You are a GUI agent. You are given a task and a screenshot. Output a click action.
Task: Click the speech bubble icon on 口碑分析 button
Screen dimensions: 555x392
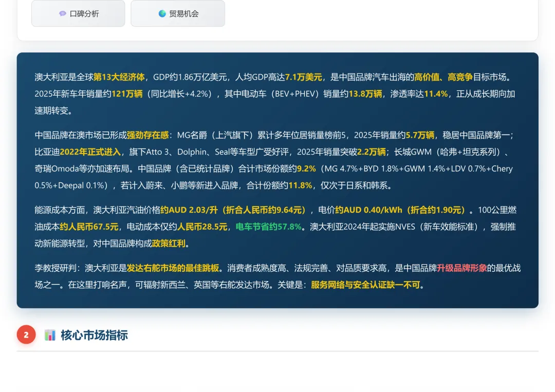63,13
